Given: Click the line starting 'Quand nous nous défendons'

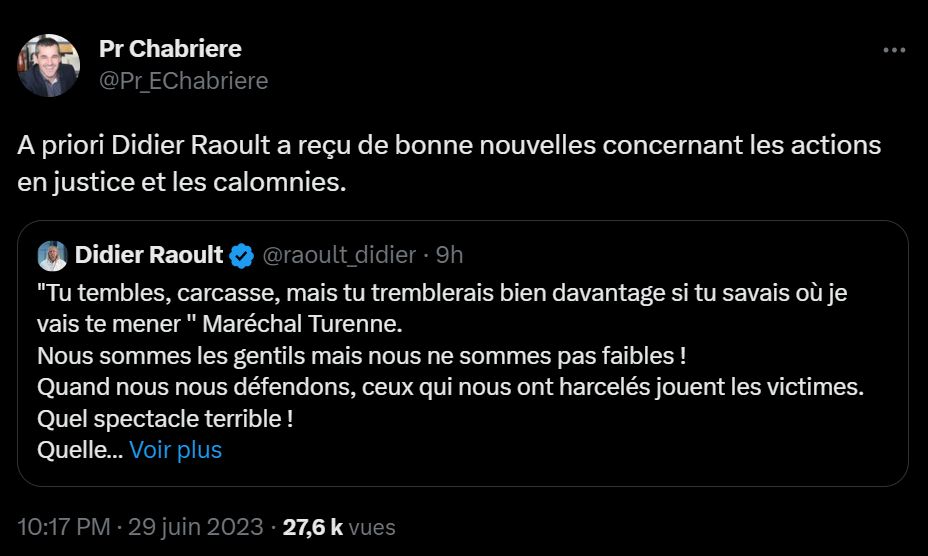Looking at the screenshot, I should pos(450,386).
